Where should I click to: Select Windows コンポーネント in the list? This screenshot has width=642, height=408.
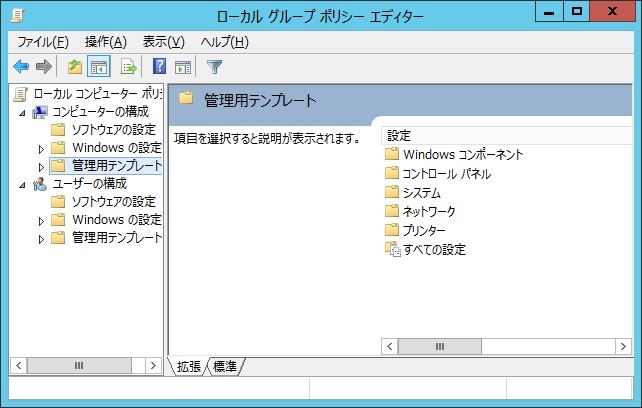click(x=463, y=154)
